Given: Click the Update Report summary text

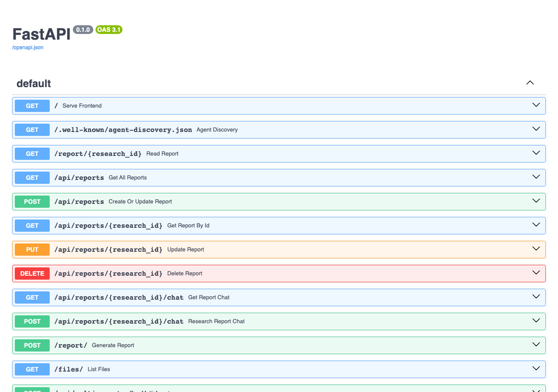Looking at the screenshot, I should [186, 250].
